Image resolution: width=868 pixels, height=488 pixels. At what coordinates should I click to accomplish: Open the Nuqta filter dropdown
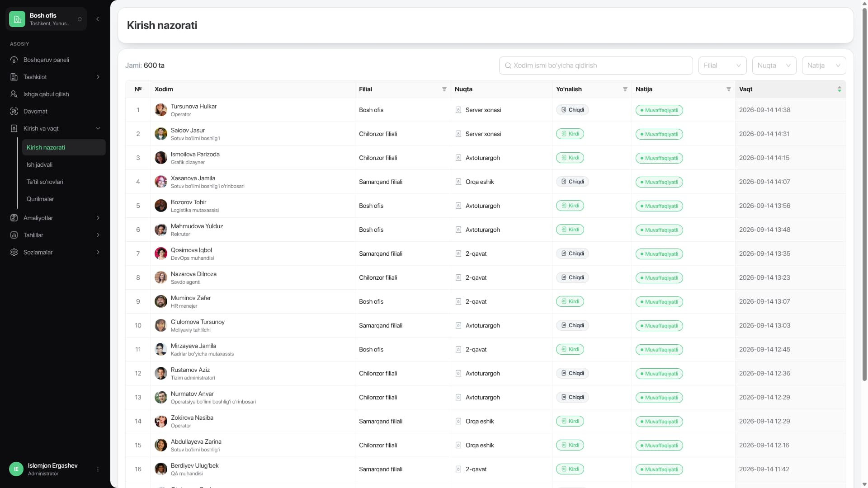pyautogui.click(x=774, y=66)
